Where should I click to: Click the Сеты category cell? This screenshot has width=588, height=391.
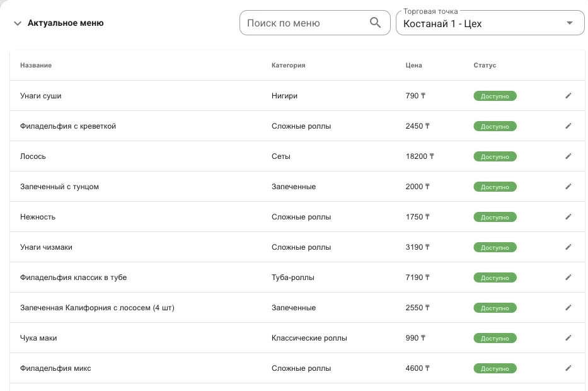pyautogui.click(x=281, y=156)
